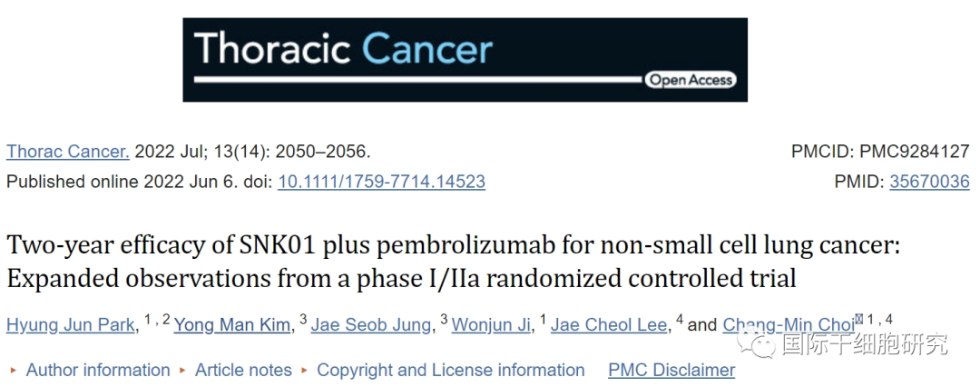Click the Thoracic Cancer journal banner
980x387 pixels.
(465, 59)
